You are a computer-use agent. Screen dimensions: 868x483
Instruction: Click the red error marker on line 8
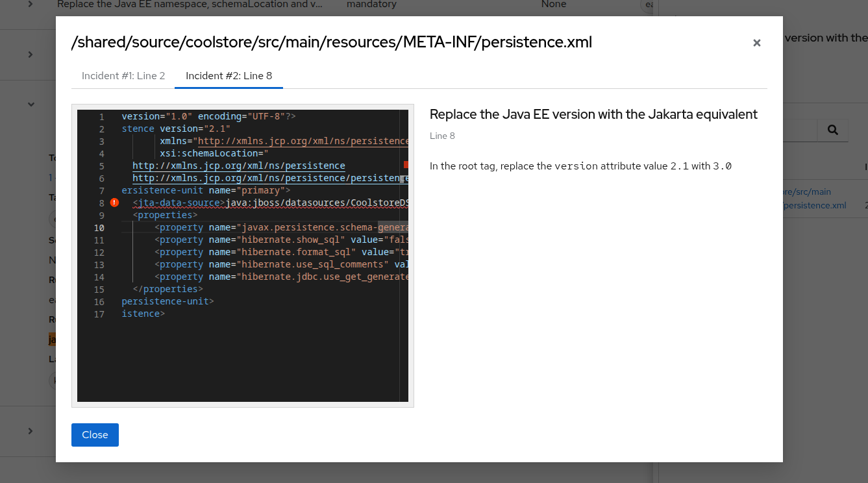115,203
